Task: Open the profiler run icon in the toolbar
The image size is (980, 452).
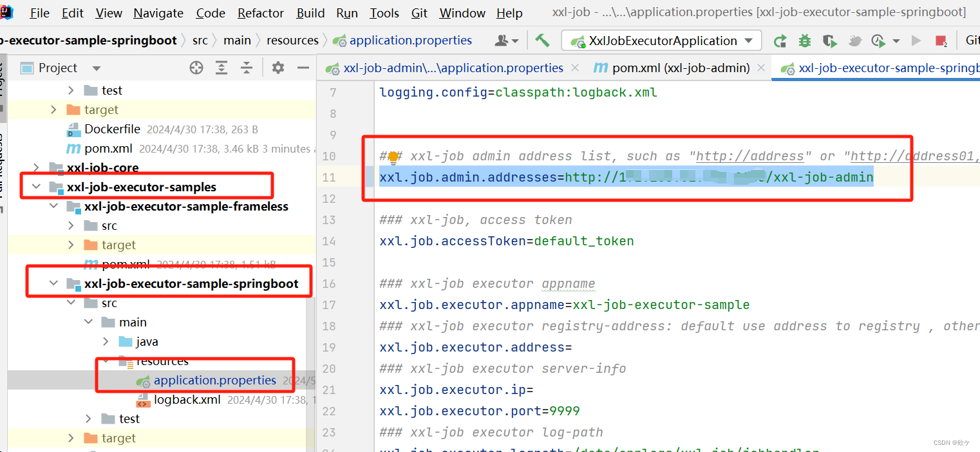Action: [x=878, y=40]
